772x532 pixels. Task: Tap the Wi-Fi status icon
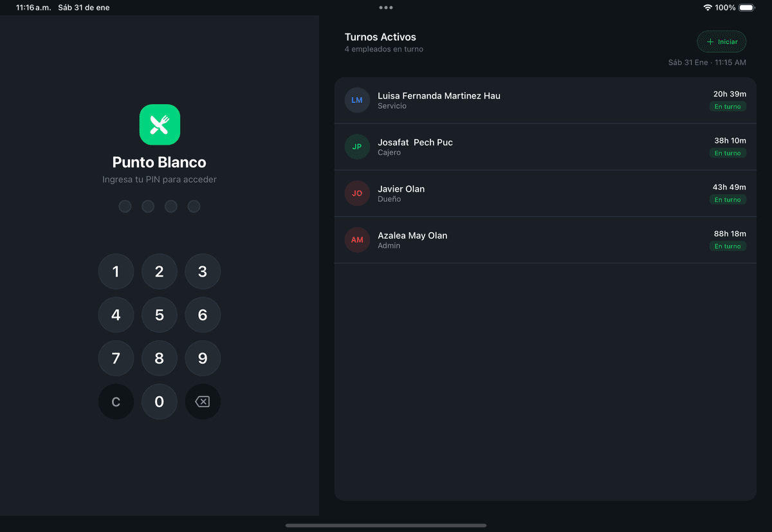[708, 8]
